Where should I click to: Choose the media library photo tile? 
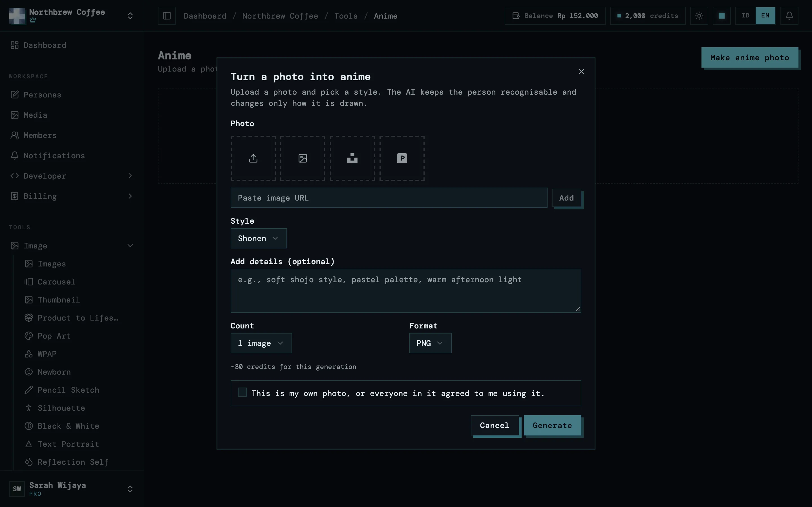pyautogui.click(x=303, y=158)
